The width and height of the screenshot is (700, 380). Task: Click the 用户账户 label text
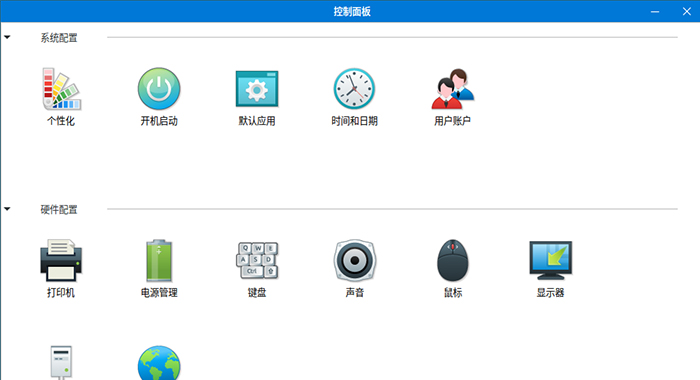(452, 121)
